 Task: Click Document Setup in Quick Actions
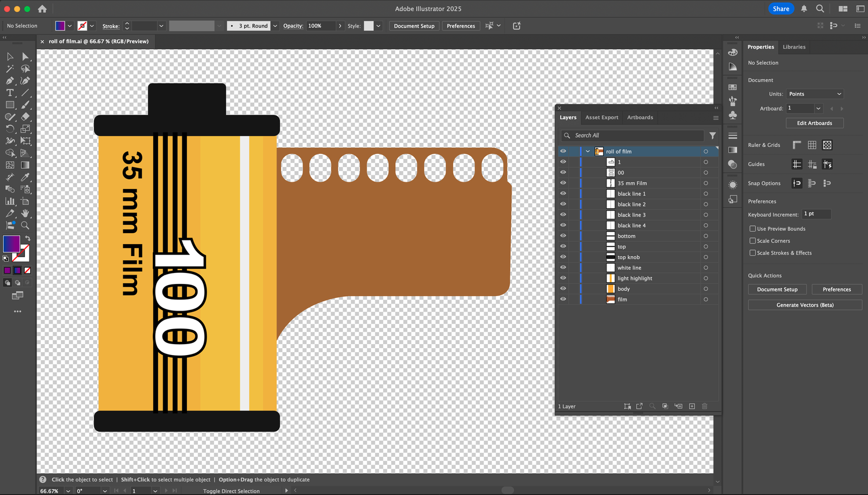[777, 289]
